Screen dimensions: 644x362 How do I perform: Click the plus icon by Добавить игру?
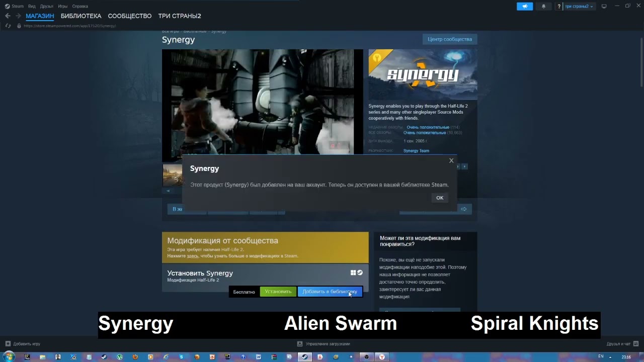pos(8,344)
